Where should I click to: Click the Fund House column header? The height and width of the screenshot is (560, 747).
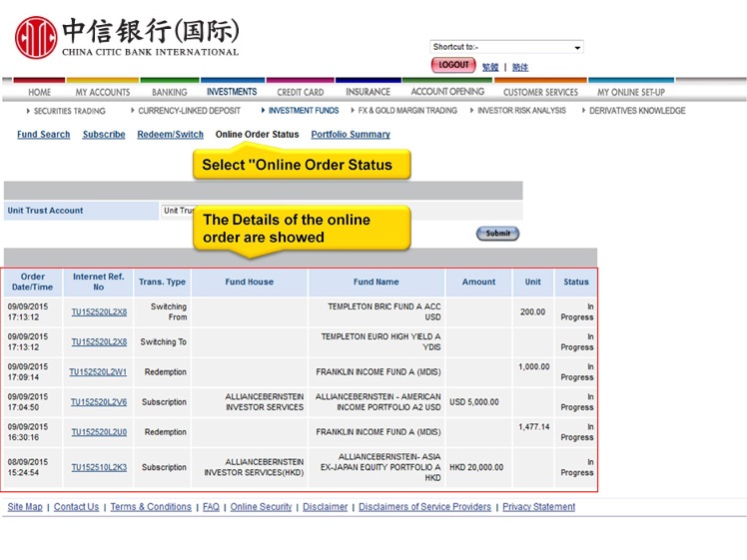[x=249, y=281]
